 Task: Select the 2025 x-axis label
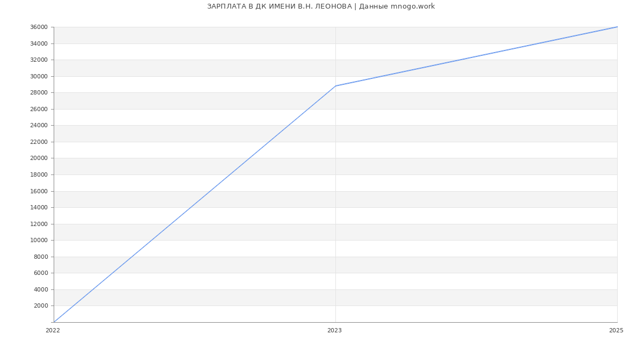pyautogui.click(x=616, y=330)
